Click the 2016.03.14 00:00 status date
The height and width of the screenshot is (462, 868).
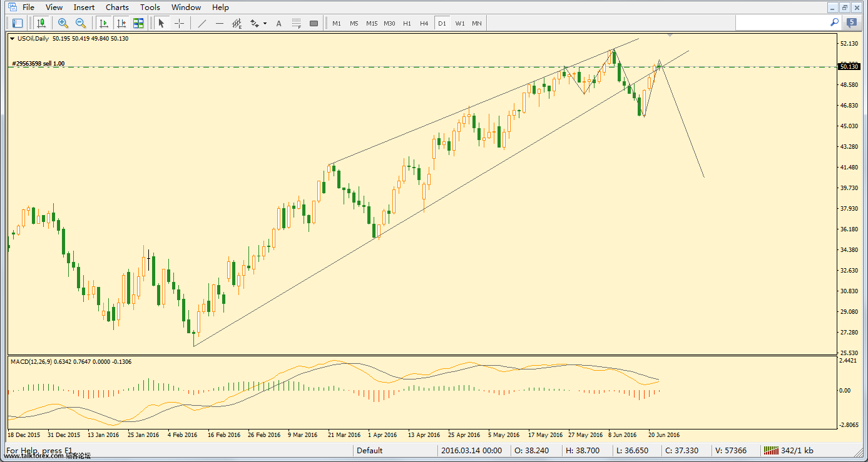click(x=471, y=451)
